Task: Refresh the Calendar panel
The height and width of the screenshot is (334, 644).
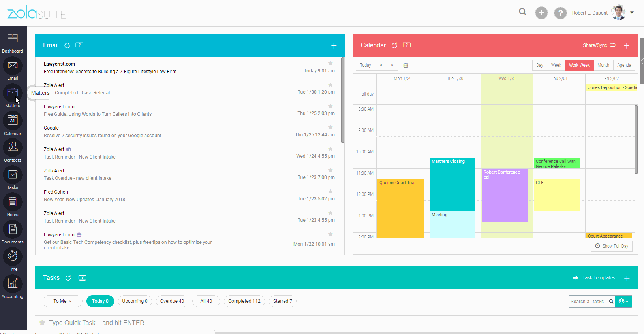Action: [394, 45]
